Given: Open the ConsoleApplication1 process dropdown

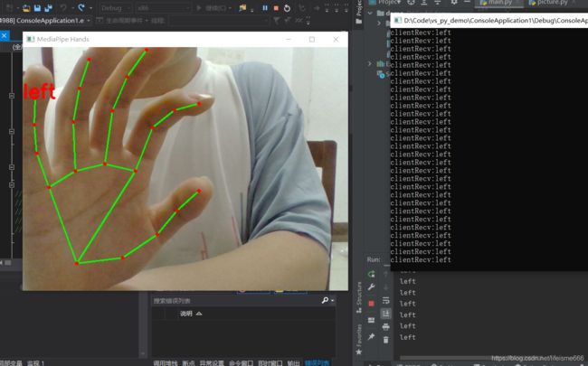Looking at the screenshot, I should point(45,21).
